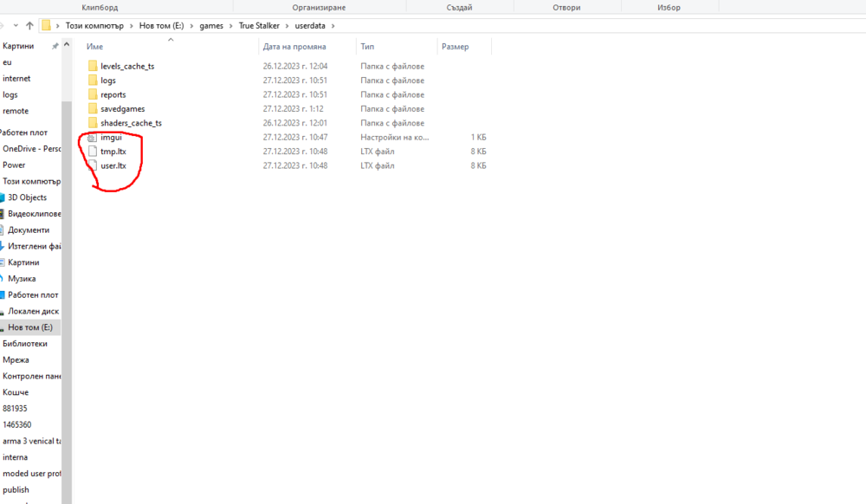The width and height of the screenshot is (866, 504).
Task: Click the up-one-level navigation arrow
Action: (30, 25)
